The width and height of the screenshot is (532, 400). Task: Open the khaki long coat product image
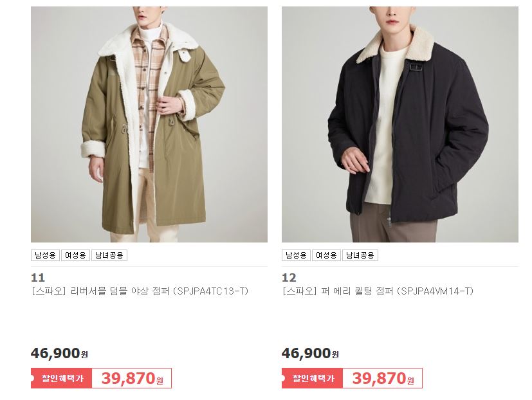point(149,124)
